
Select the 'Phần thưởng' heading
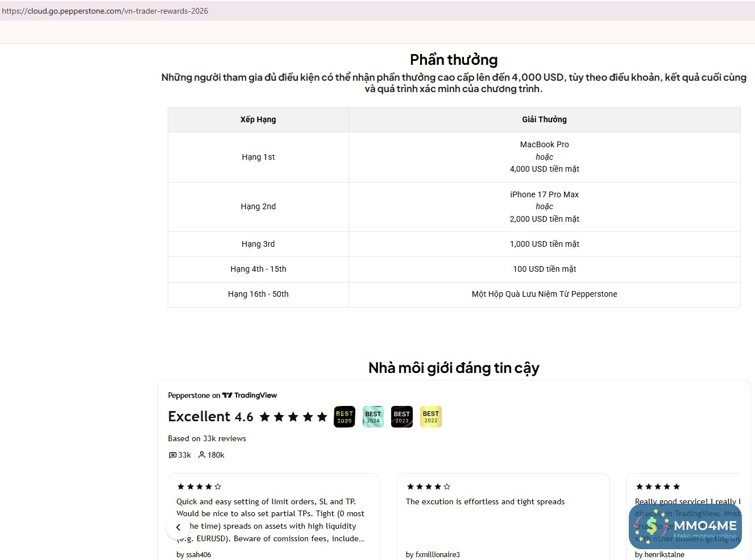click(x=454, y=60)
